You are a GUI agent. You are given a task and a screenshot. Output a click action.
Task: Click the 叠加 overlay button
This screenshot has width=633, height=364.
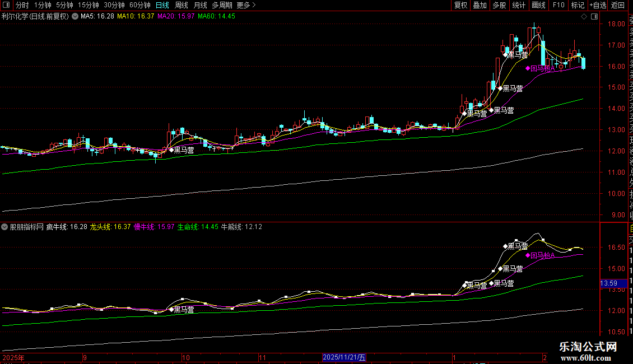coord(480,5)
